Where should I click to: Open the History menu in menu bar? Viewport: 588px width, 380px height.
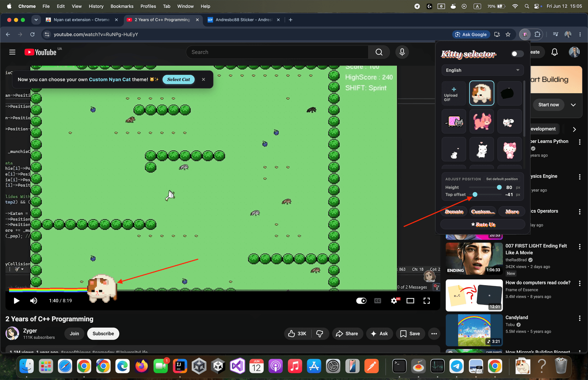[x=96, y=6]
